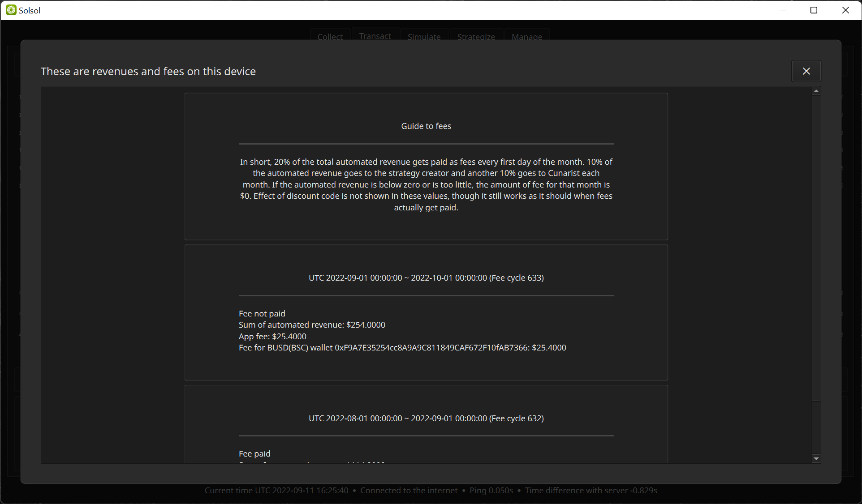Image resolution: width=862 pixels, height=504 pixels.
Task: Maximize the Solsol window
Action: pyautogui.click(x=814, y=10)
